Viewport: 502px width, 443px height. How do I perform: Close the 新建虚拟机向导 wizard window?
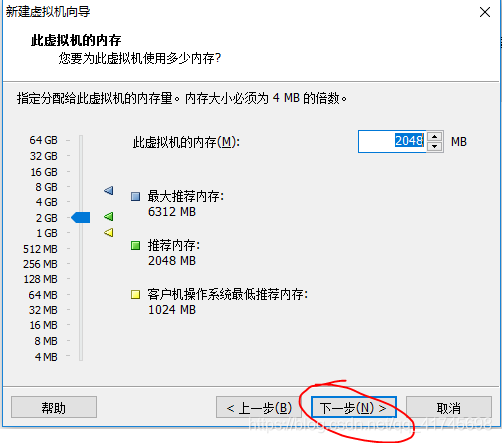pos(485,12)
